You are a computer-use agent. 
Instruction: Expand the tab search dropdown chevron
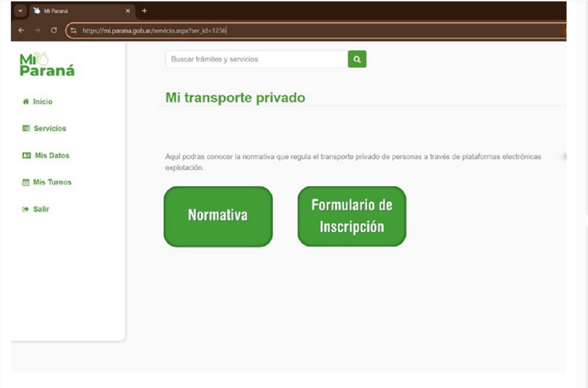tap(21, 11)
